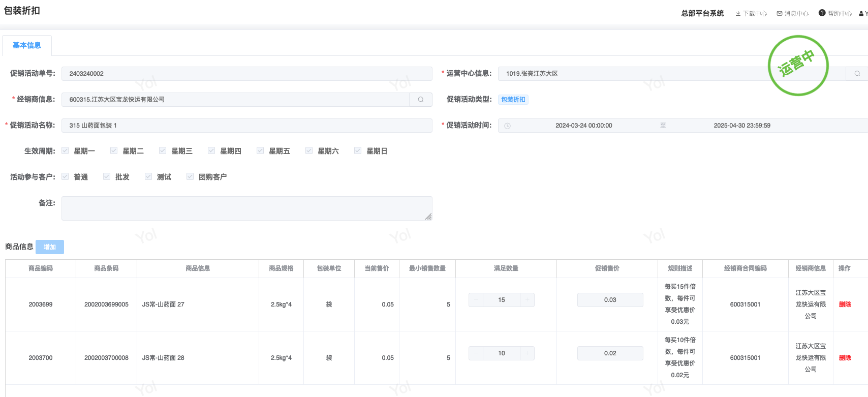Delete the JS常-山药面 28 row

pos(845,358)
